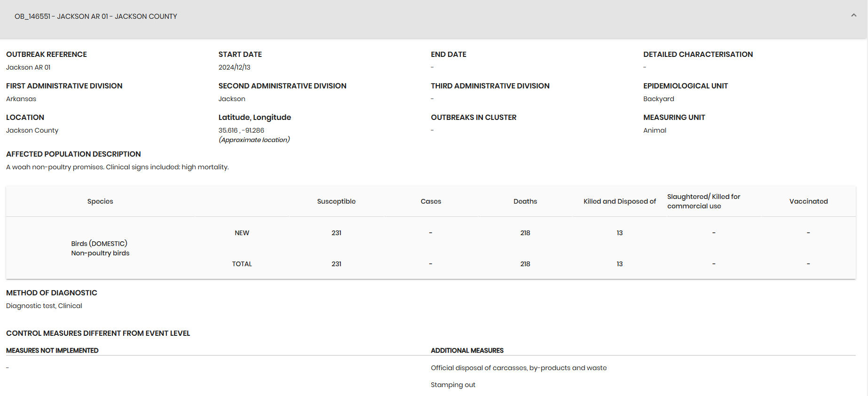
Task: Click the 'Latitude, Longitude' label
Action: pyautogui.click(x=255, y=117)
